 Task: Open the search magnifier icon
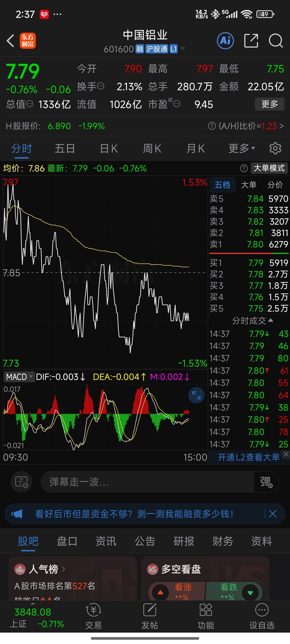276,41
